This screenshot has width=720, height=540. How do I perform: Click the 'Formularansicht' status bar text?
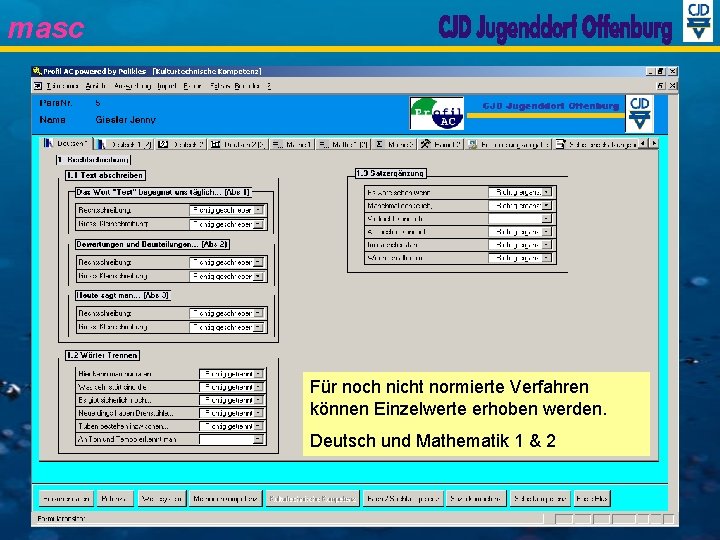pyautogui.click(x=61, y=519)
